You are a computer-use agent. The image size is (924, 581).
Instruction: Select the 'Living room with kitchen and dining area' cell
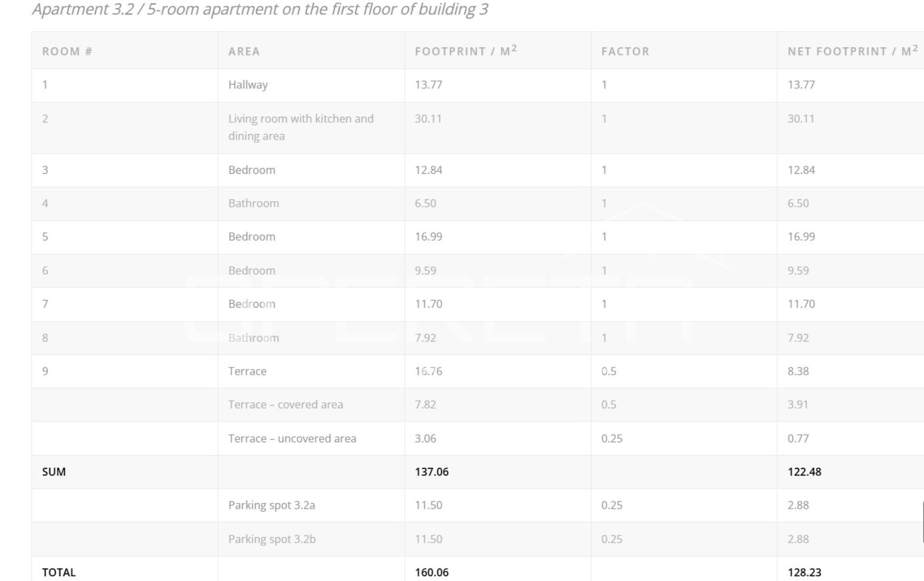[x=300, y=127]
